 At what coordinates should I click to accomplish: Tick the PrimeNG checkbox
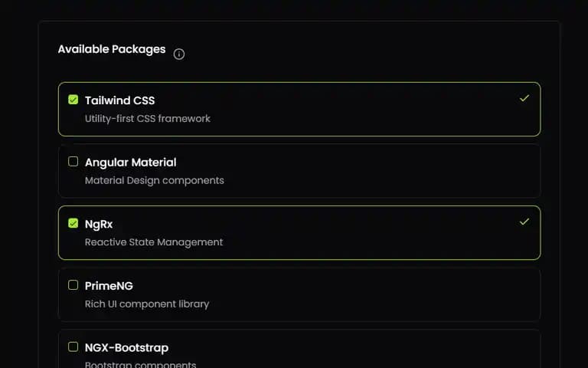pyautogui.click(x=73, y=285)
